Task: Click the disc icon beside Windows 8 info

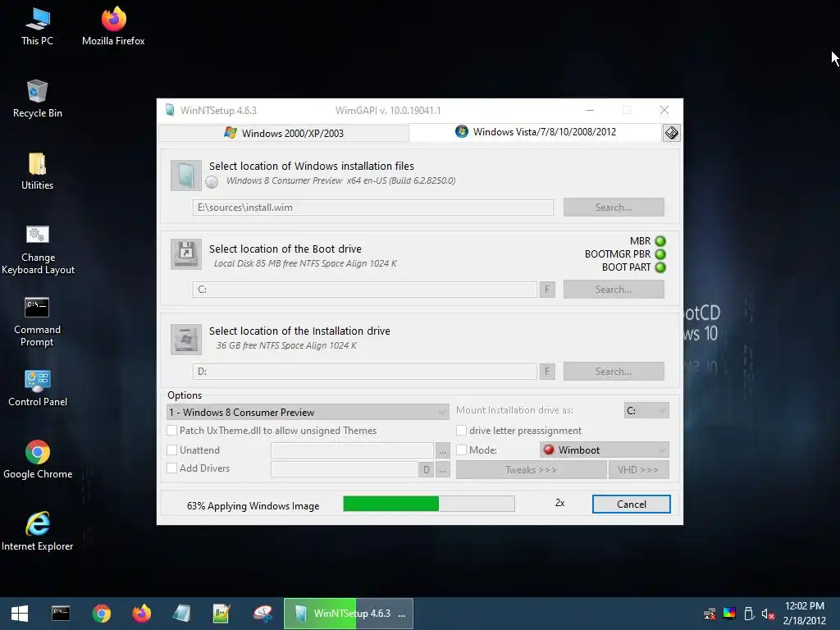Action: coord(212,181)
